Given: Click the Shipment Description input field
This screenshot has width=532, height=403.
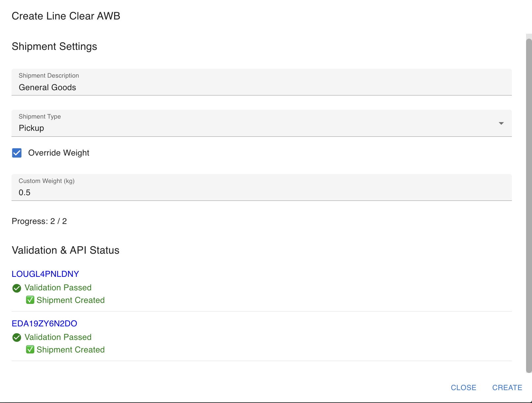Looking at the screenshot, I should point(261,88).
